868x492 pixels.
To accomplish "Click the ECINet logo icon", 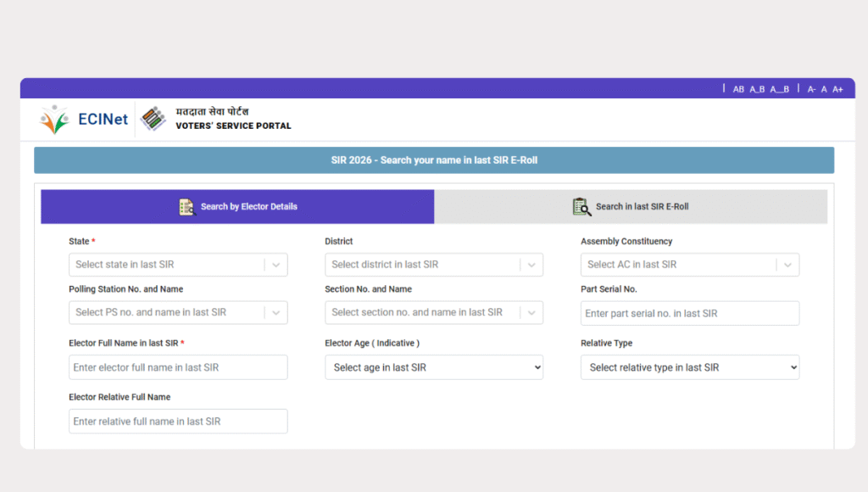I will click(x=54, y=120).
